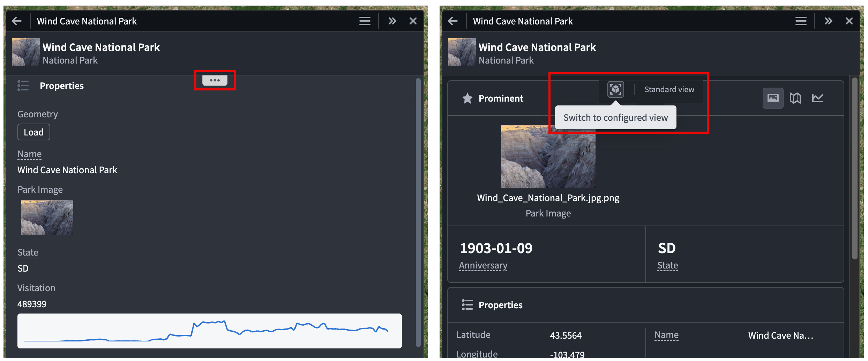
Task: Click header thumbnail image in right panel
Action: 462,52
